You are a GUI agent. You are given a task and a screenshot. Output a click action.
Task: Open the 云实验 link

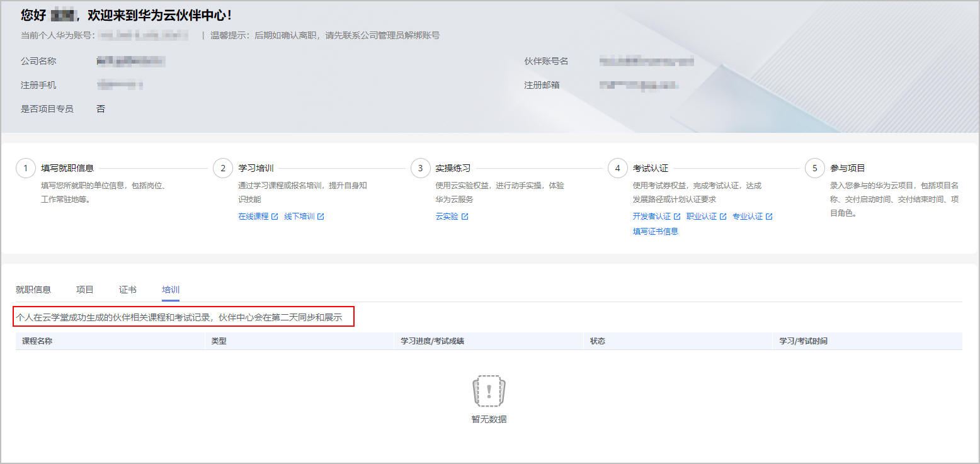pyautogui.click(x=447, y=217)
